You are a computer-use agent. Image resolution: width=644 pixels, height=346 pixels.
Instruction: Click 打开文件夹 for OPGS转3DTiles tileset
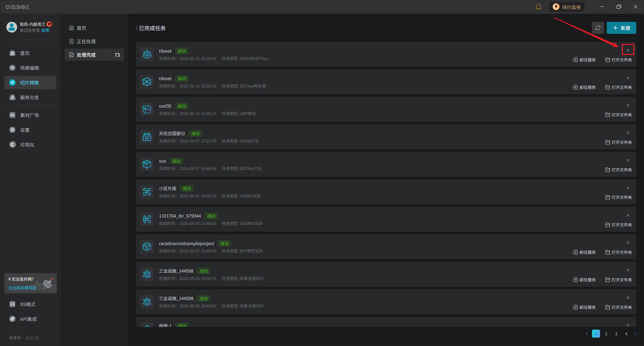tap(619, 60)
